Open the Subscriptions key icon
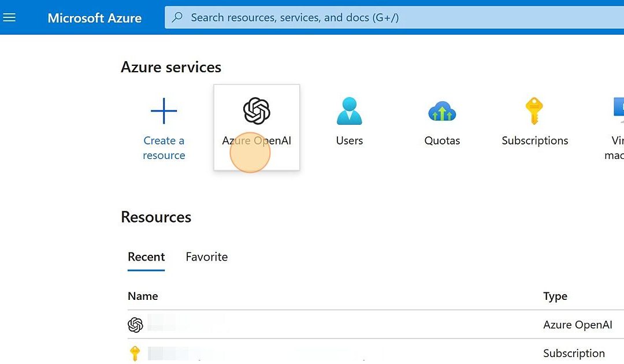The height and width of the screenshot is (364, 624). pos(534,110)
